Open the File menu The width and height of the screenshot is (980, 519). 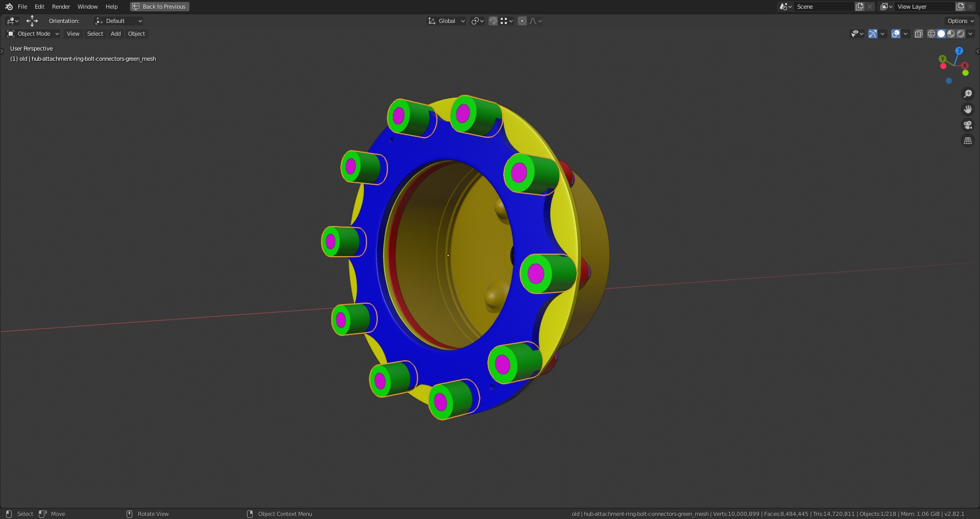pyautogui.click(x=22, y=7)
